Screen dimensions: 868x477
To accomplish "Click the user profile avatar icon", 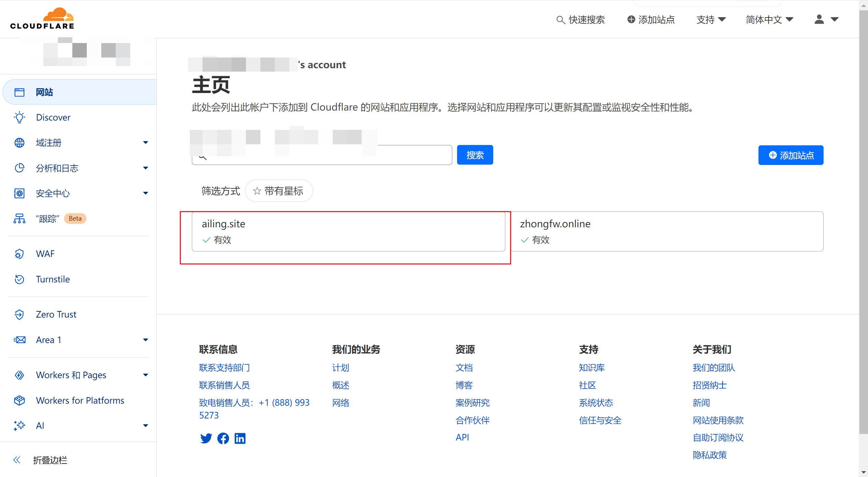I will tap(819, 19).
